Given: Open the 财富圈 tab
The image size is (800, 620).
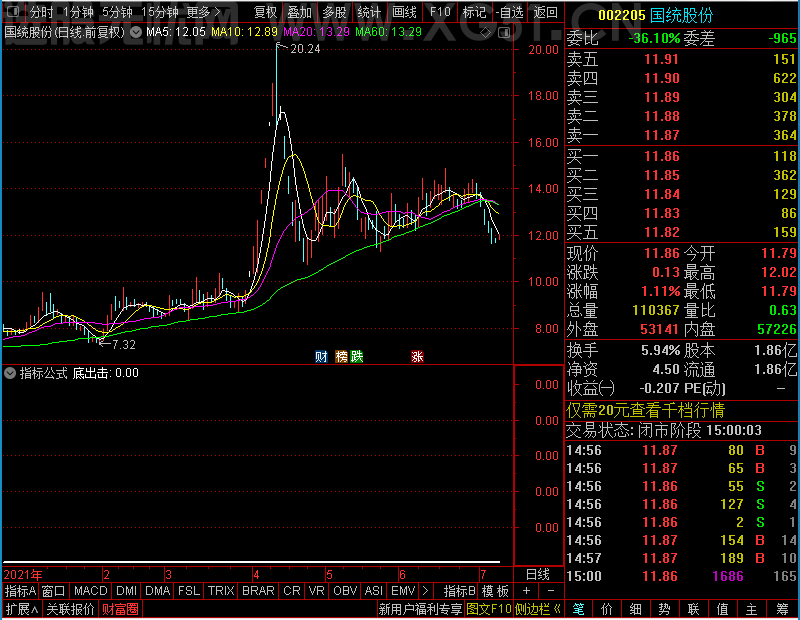Looking at the screenshot, I should [120, 609].
